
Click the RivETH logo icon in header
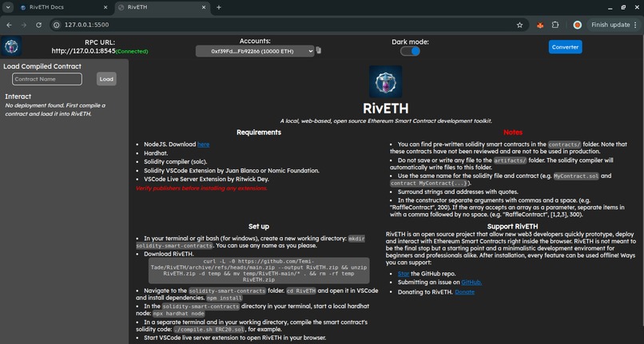point(11,46)
